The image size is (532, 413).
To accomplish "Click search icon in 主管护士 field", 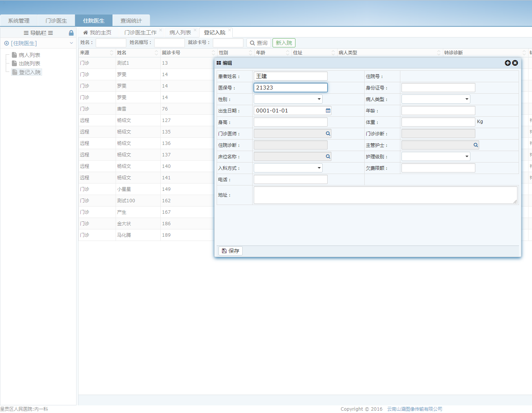I will pyautogui.click(x=476, y=145).
